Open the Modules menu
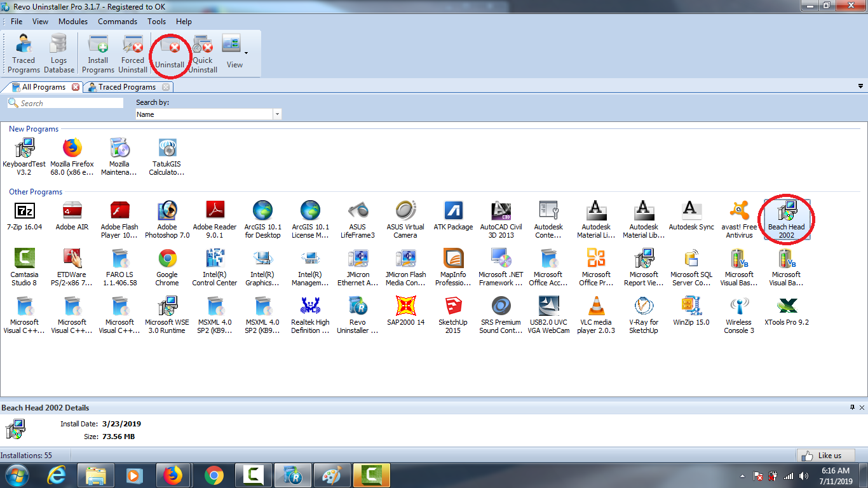This screenshot has height=488, width=868. click(x=73, y=22)
